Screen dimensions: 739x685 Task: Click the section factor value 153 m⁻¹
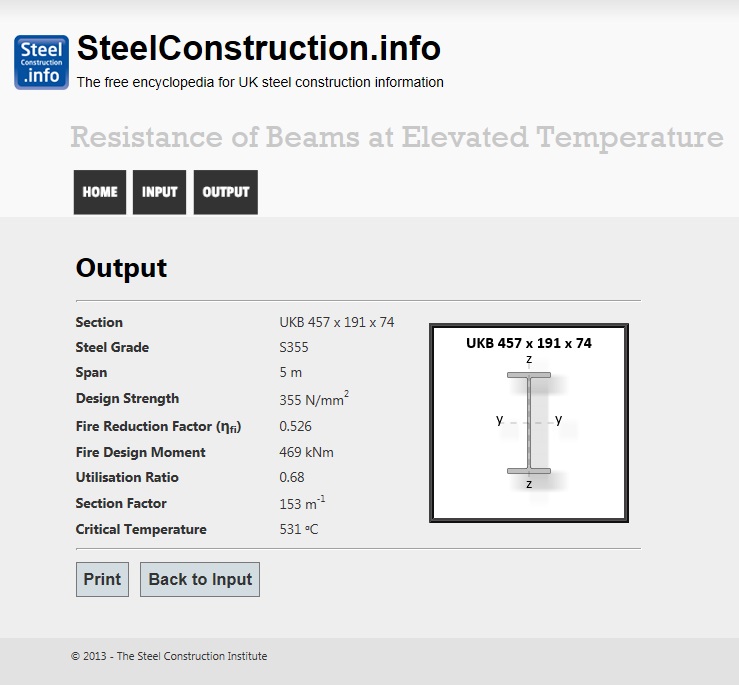click(302, 504)
